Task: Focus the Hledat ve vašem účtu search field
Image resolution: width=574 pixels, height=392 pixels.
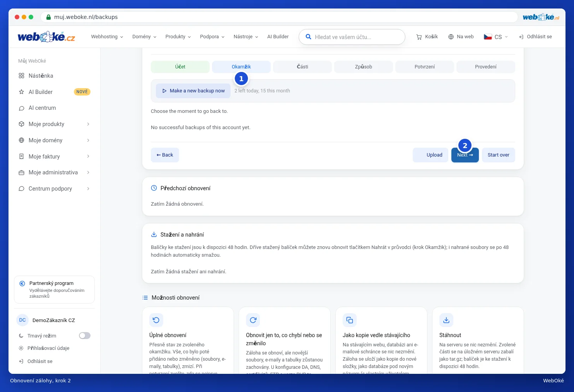Action: [352, 37]
